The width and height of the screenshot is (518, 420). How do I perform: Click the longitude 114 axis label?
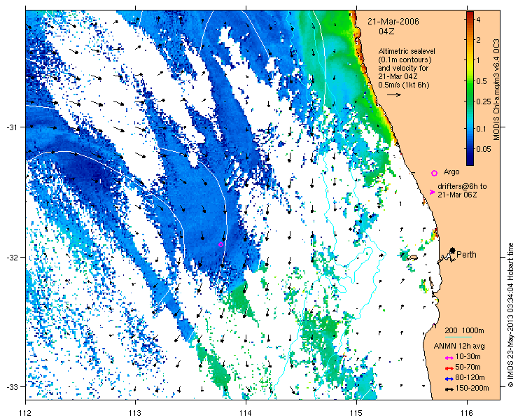click(x=246, y=413)
